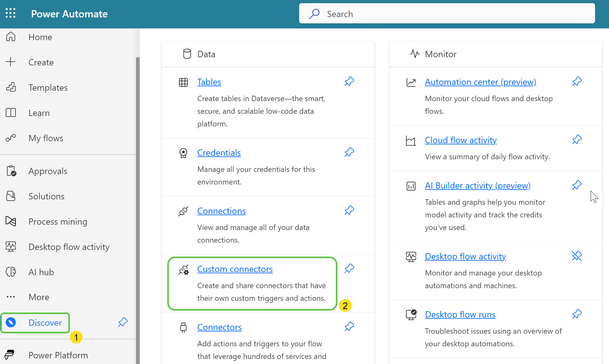The height and width of the screenshot is (364, 609).
Task: Open the Automation center (preview) link
Action: pos(480,82)
